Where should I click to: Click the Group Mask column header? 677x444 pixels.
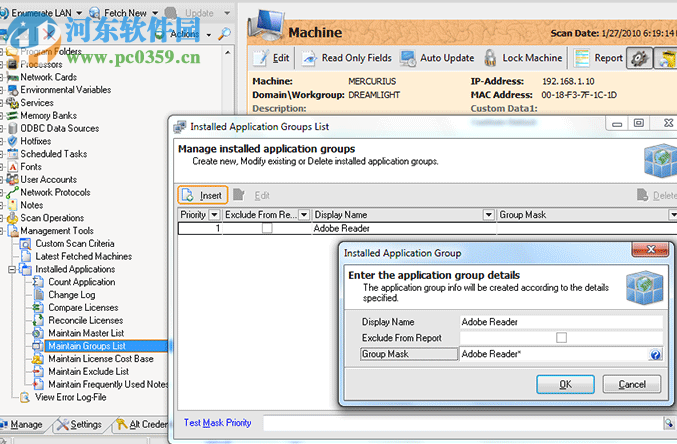click(583, 215)
